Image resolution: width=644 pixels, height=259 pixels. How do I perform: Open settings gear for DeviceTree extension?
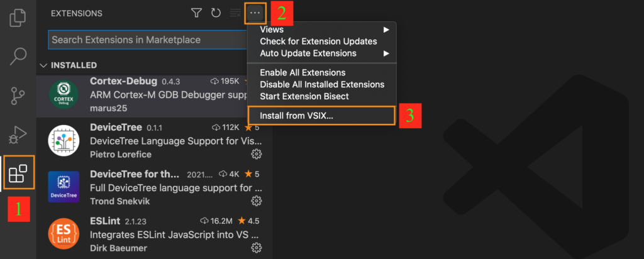tap(257, 154)
